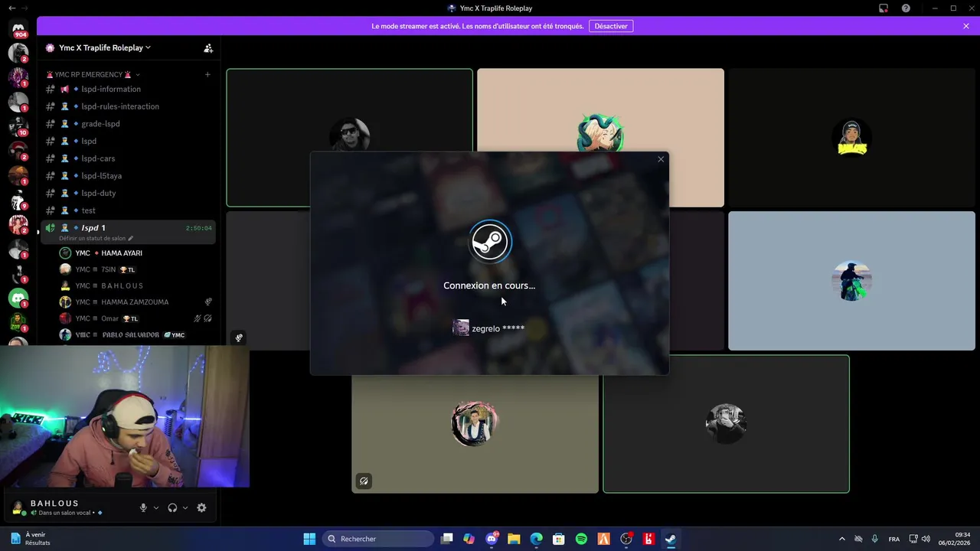Select the light blue video tile
This screenshot has height=551, width=980.
pos(851,281)
